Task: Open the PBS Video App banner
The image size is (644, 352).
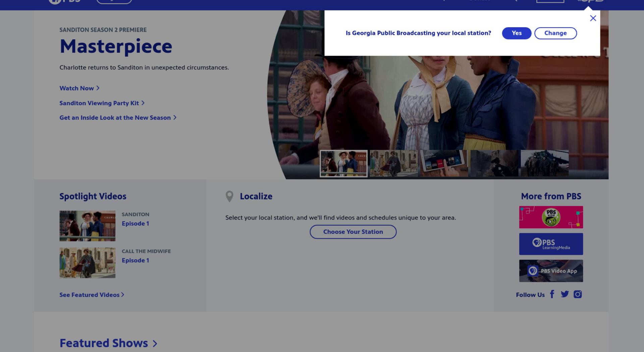Action: tap(551, 271)
